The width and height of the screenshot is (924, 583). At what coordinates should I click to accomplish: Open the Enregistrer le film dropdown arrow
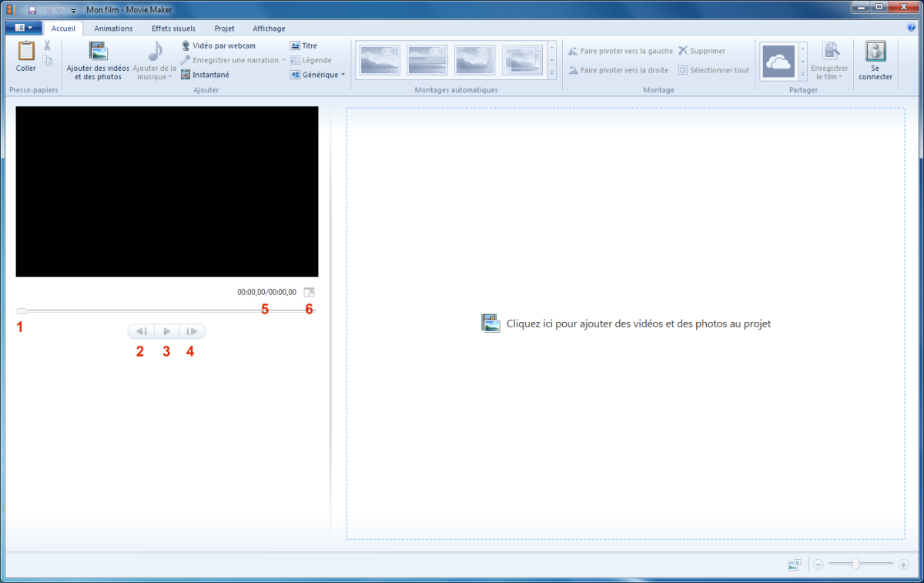click(x=841, y=77)
